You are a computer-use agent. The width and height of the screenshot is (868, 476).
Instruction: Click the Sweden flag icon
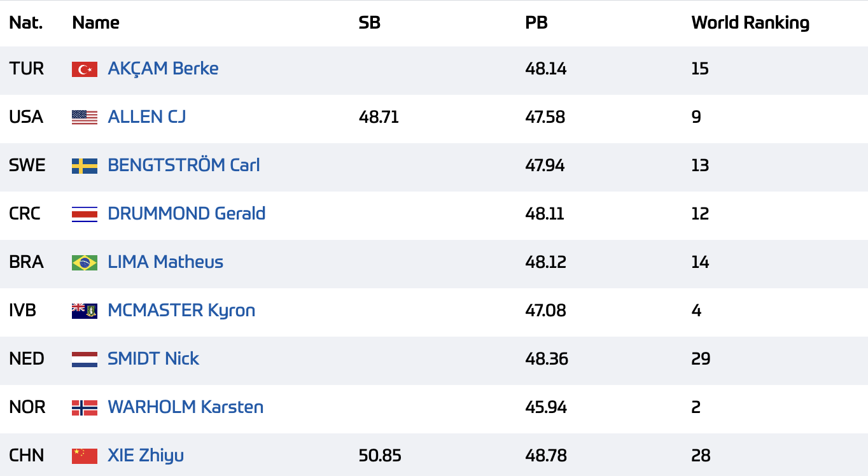coord(85,166)
